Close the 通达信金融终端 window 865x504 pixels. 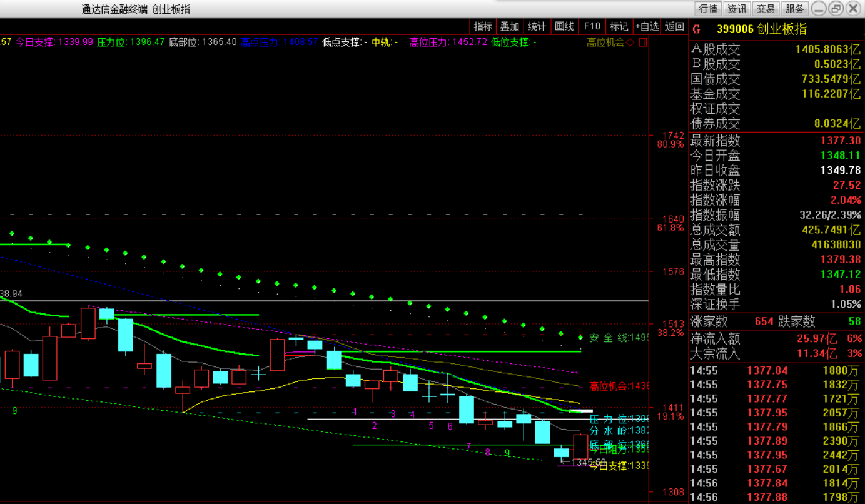click(x=852, y=9)
